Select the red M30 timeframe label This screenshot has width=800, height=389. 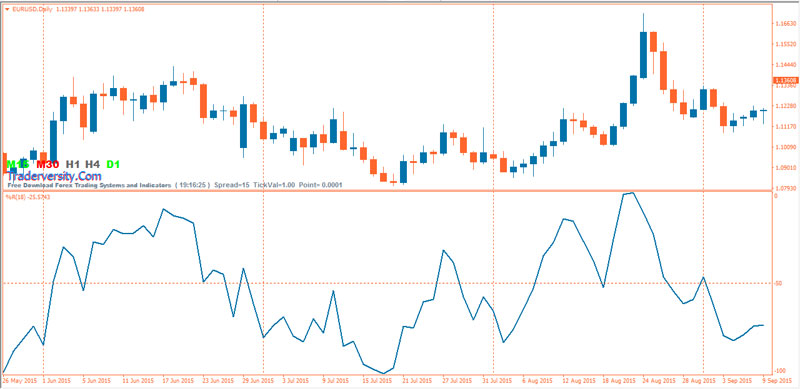click(x=48, y=164)
